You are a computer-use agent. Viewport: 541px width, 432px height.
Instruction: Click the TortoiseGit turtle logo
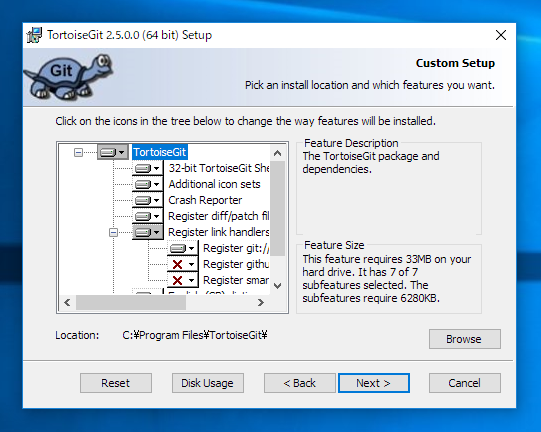68,77
